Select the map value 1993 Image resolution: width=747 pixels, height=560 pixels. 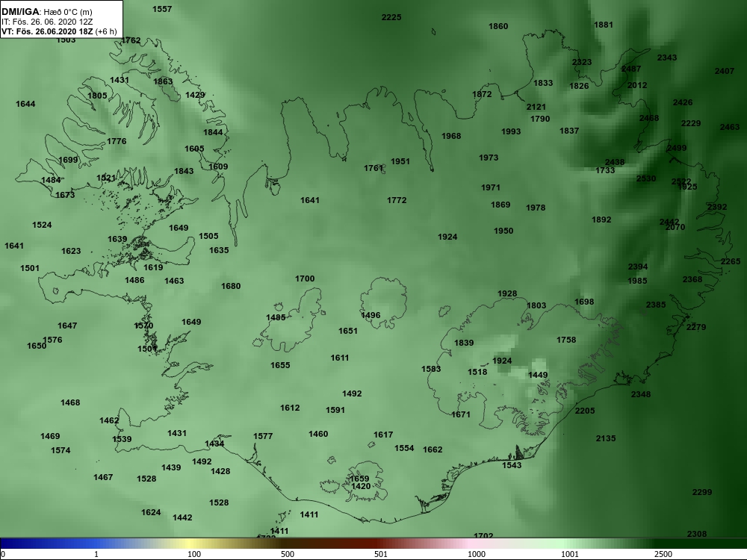(511, 131)
